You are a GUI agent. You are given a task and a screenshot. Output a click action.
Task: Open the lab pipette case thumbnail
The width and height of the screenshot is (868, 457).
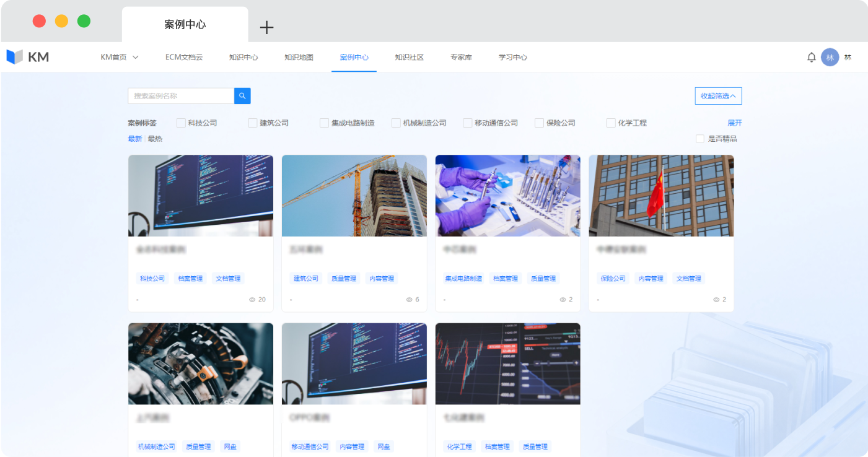[x=508, y=196]
